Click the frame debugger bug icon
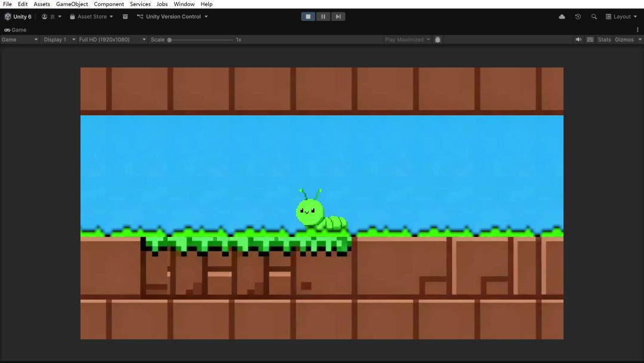Screen dimensions: 644x363 [438, 39]
